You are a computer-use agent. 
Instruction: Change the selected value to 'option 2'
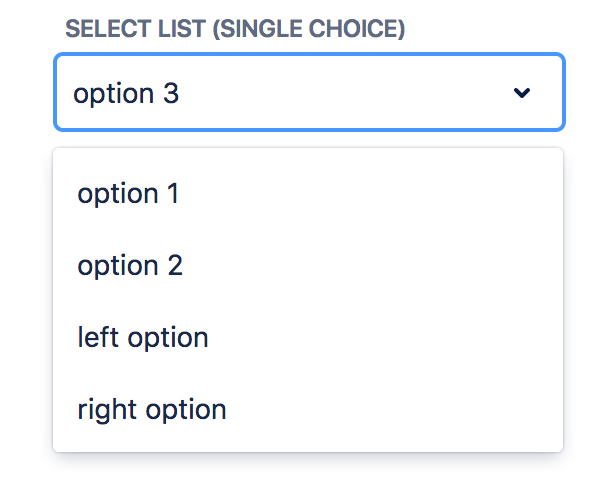tap(130, 266)
